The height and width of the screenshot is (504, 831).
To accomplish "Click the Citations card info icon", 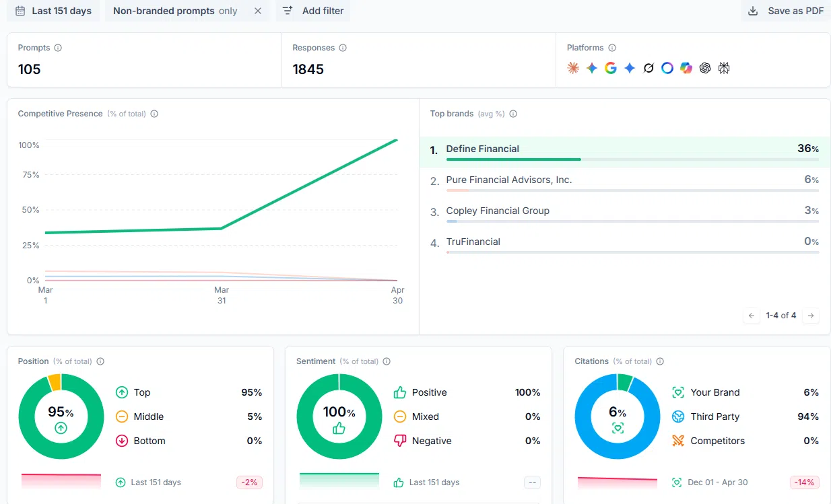I will click(x=660, y=361).
